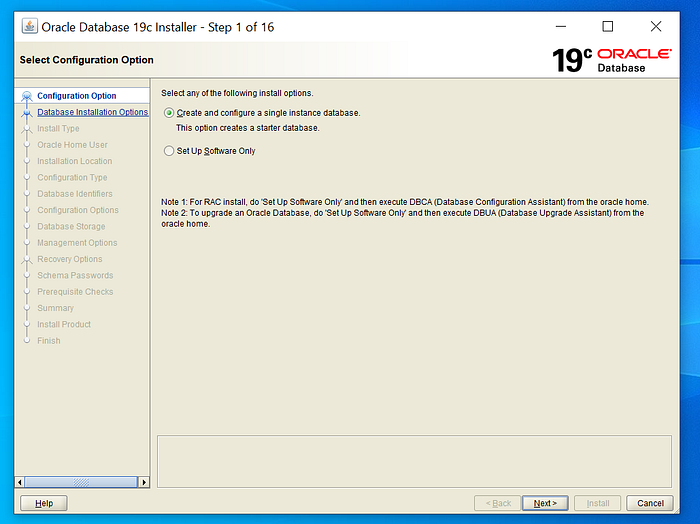Viewport: 700px width, 524px height.
Task: Click the Install Product step
Action: coord(64,324)
